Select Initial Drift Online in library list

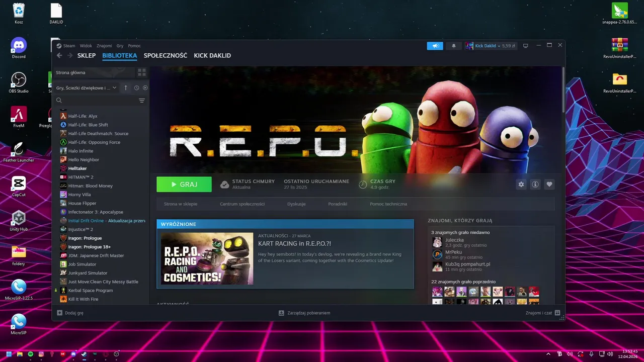(x=103, y=221)
